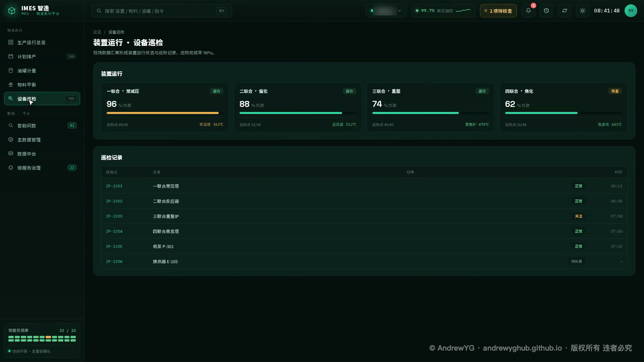644x362 pixels.
Task: Click the IMES cube logo icon
Action: tap(12, 11)
